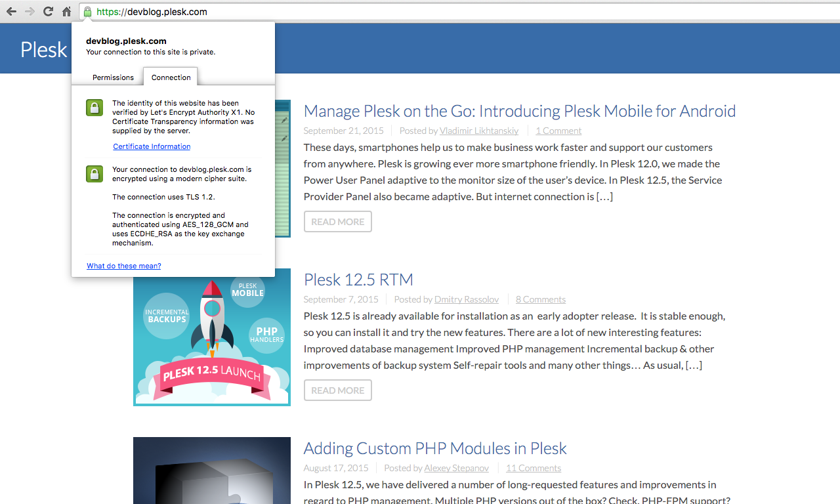Open author Alexey Stepanov's page
Image resolution: width=840 pixels, height=504 pixels.
click(458, 468)
